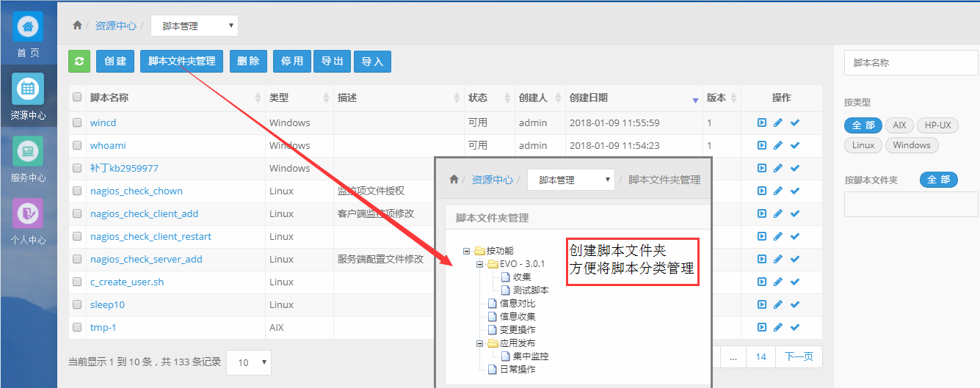Click the 脚本文件夹管理 button
Image resolution: width=980 pixels, height=388 pixels.
(181, 62)
